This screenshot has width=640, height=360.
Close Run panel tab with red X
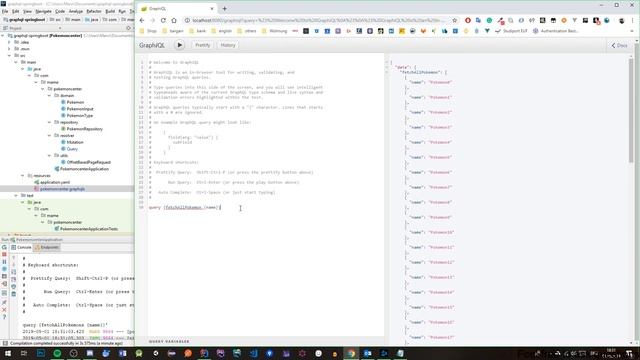coord(4,310)
